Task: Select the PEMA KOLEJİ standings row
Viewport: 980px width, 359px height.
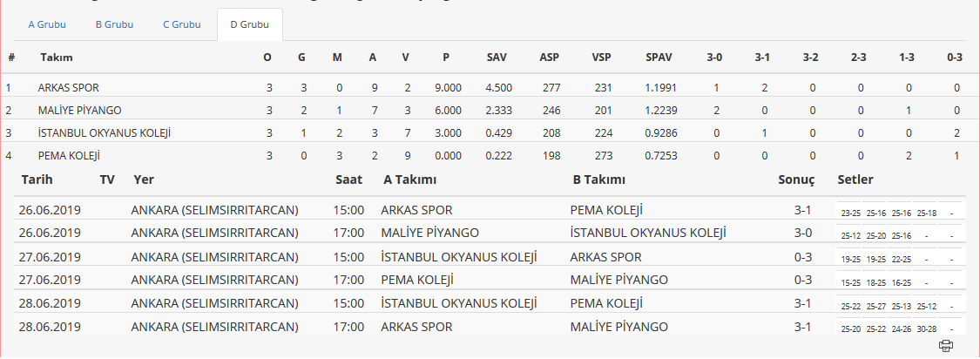Action: [x=486, y=156]
